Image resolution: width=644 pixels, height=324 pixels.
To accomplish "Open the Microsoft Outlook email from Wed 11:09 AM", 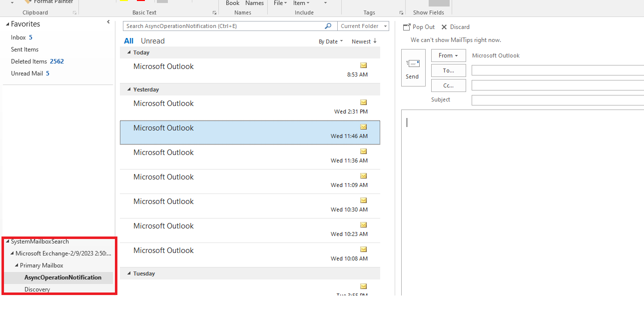I will coord(250,181).
